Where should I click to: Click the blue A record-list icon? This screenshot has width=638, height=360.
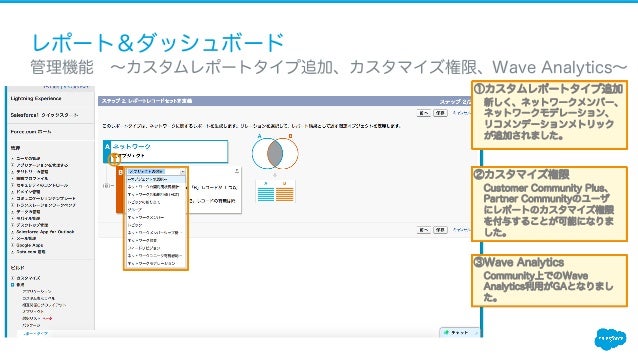pyautogui.click(x=266, y=194)
